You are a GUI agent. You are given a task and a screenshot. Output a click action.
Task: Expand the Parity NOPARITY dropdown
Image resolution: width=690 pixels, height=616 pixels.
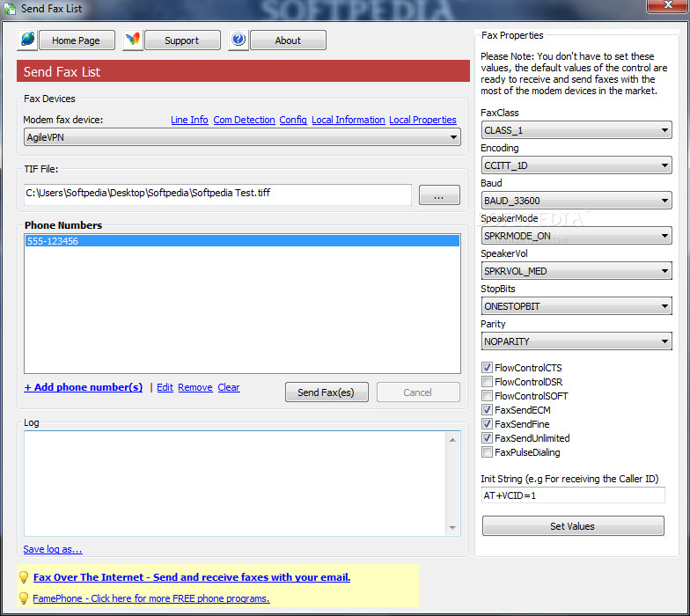[x=576, y=341]
